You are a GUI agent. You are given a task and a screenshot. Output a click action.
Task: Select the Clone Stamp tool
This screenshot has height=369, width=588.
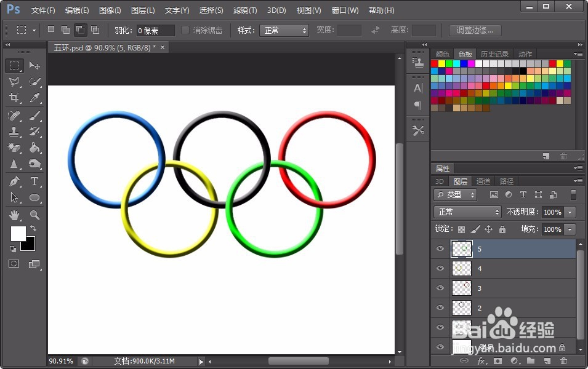coord(14,132)
